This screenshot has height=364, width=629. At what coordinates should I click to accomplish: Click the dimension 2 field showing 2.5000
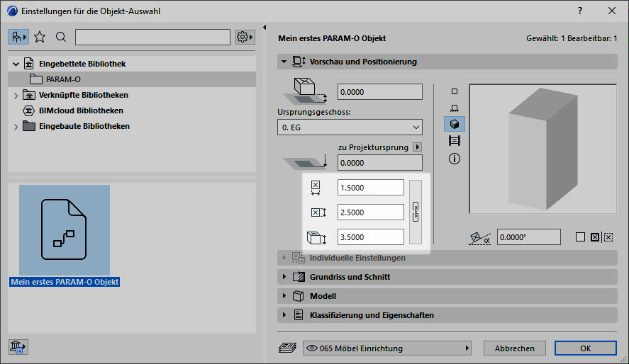click(371, 212)
